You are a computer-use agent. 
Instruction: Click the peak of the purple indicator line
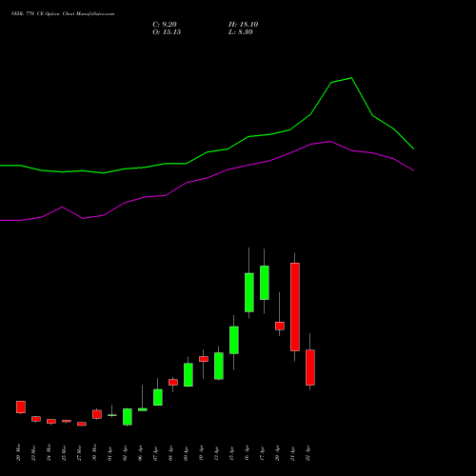(x=331, y=142)
